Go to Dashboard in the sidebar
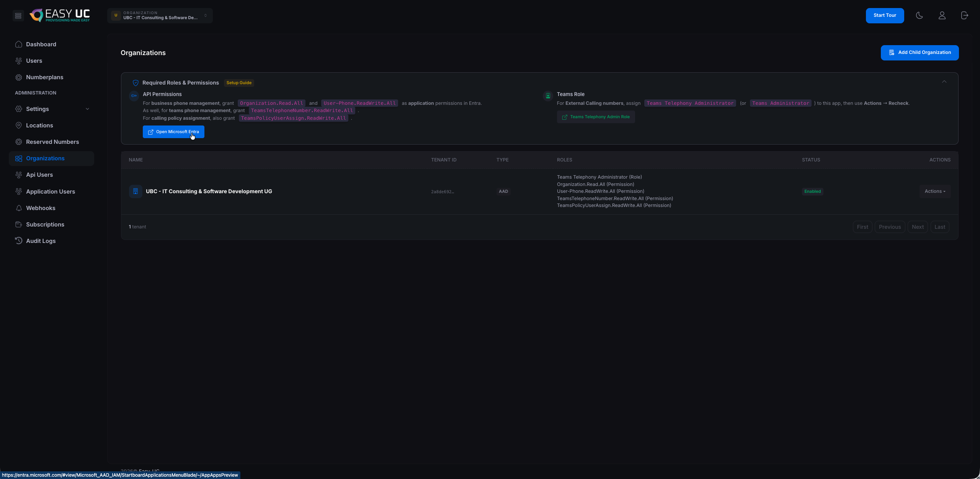 tap(41, 44)
